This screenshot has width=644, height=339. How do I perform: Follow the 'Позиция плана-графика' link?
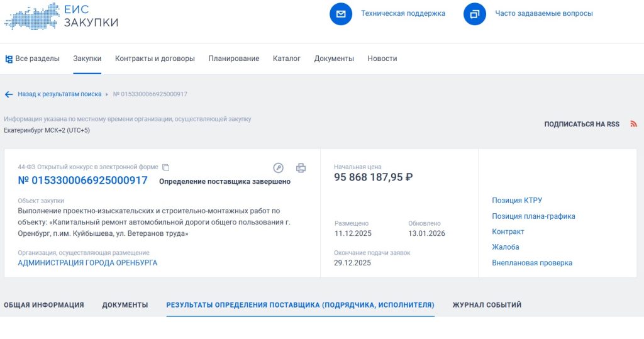tap(533, 216)
